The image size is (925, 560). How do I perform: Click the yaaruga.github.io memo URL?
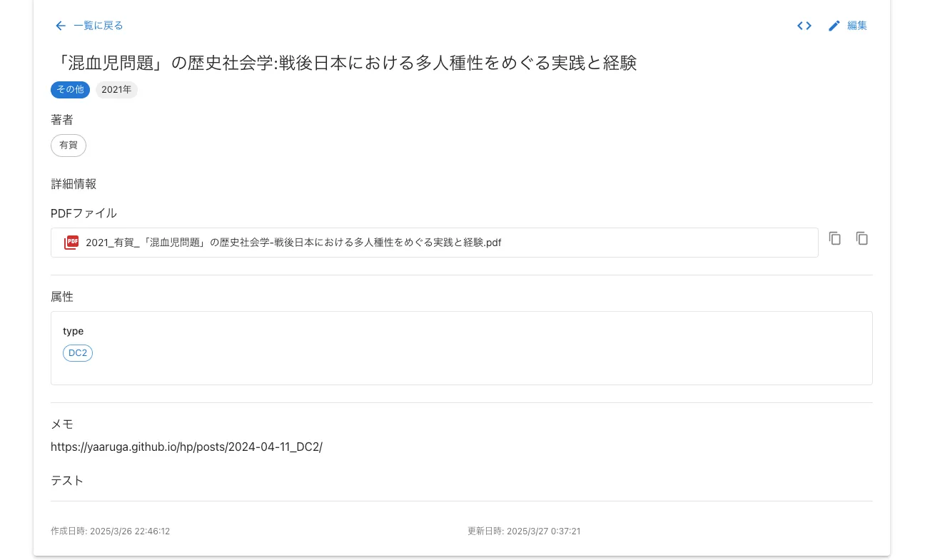[x=186, y=447]
